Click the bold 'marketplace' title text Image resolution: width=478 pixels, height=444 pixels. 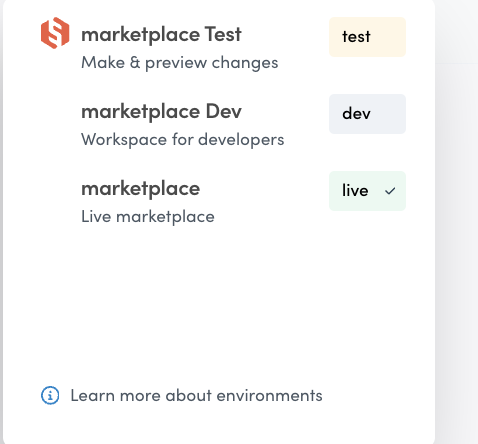tap(141, 189)
